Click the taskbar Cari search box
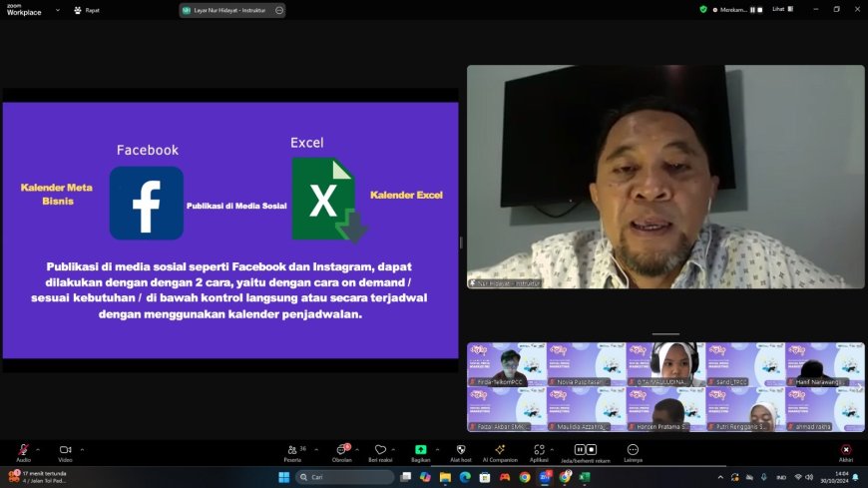This screenshot has width=868, height=488. coord(345,477)
